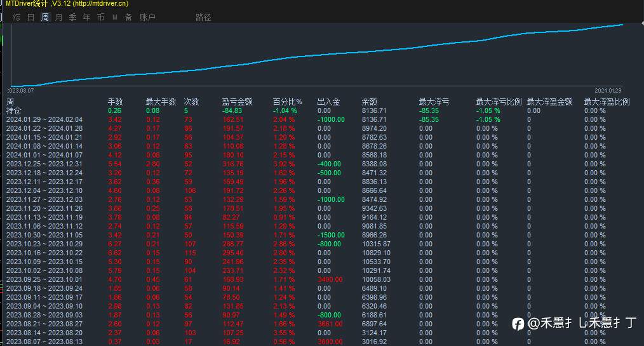Switch to the 日 daily tab

tap(31, 17)
